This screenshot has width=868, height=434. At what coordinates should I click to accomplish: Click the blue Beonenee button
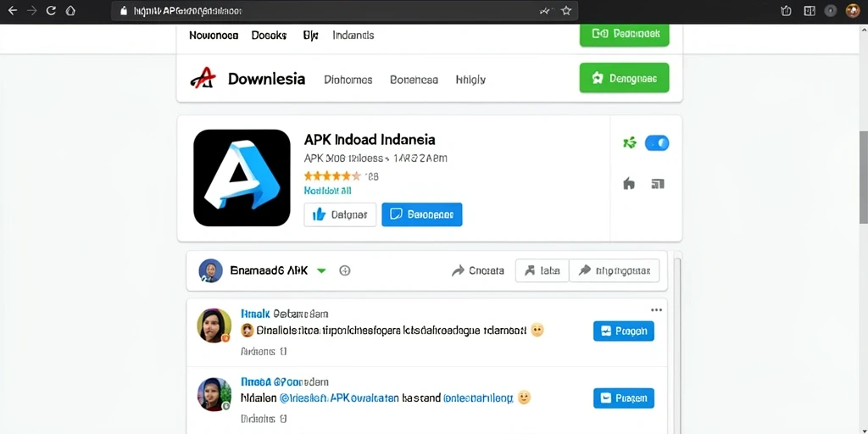tap(422, 214)
